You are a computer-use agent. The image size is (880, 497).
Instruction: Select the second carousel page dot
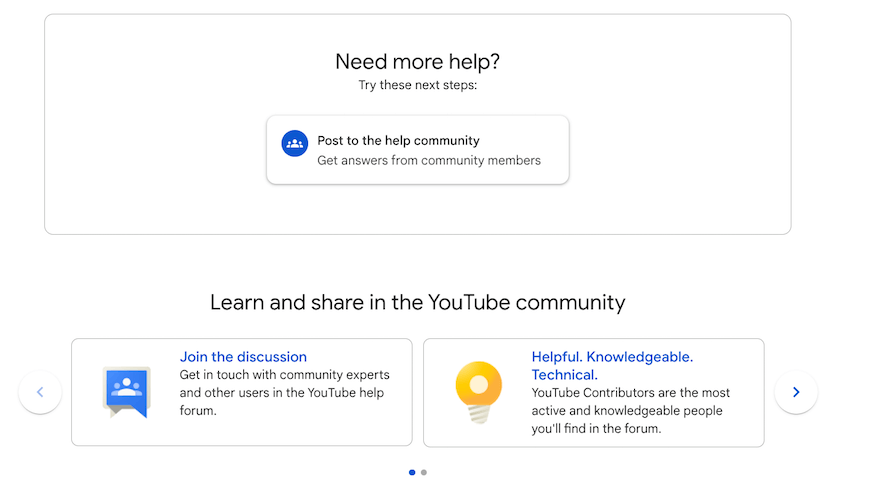pyautogui.click(x=424, y=472)
